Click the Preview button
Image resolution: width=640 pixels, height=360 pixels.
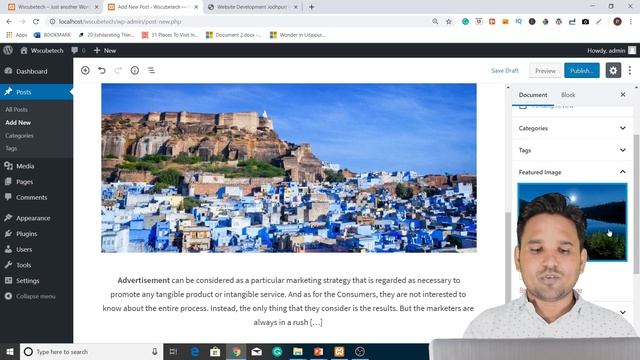[x=545, y=70]
